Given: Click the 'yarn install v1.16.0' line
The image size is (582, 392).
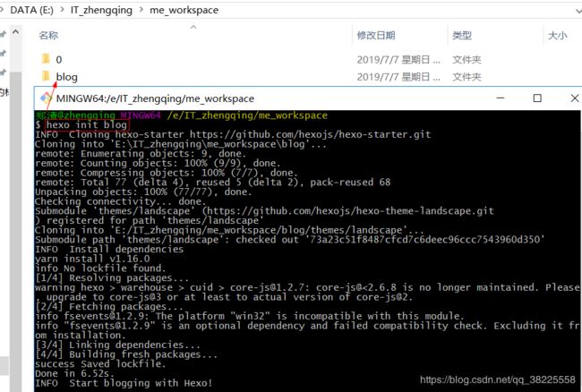Looking at the screenshot, I should click(x=92, y=259).
